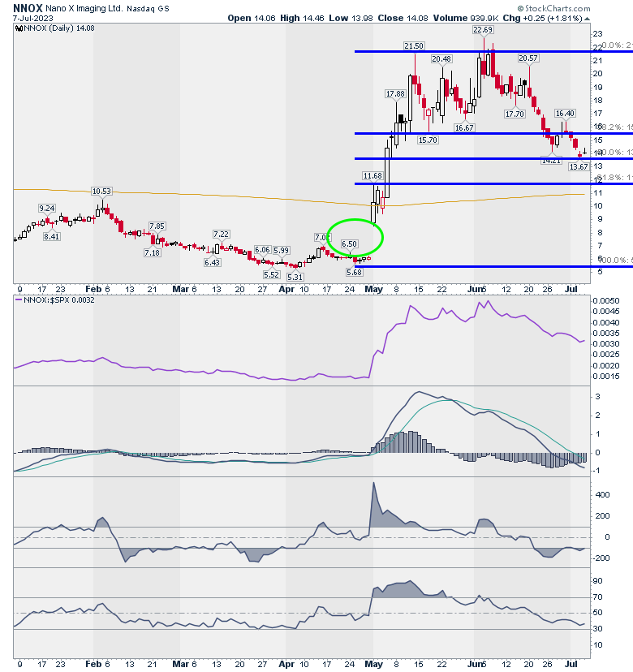Click the 'Chg +0.25 (+1.81%)' reading
The height and width of the screenshot is (672, 633).
click(543, 19)
